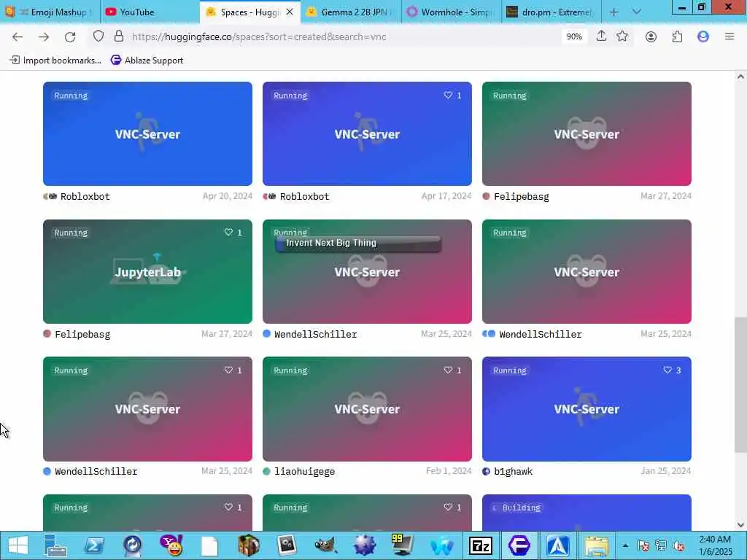Viewport: 747px width, 560px height.
Task: Show hidden system tray icons arrow
Action: click(x=625, y=545)
